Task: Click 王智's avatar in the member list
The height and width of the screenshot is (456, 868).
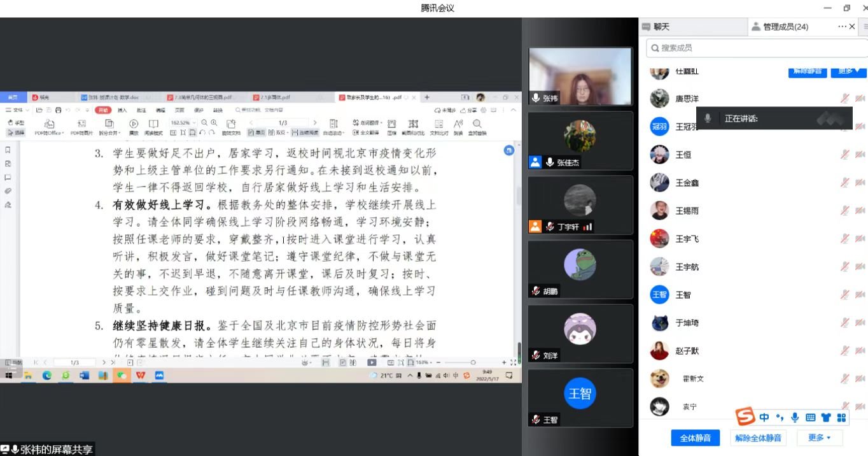Action: click(x=659, y=295)
